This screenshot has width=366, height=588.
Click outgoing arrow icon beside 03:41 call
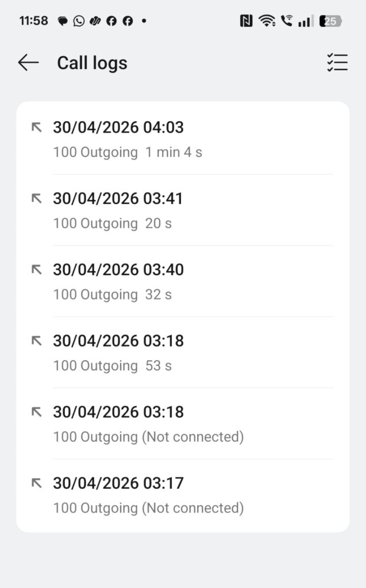coord(37,199)
